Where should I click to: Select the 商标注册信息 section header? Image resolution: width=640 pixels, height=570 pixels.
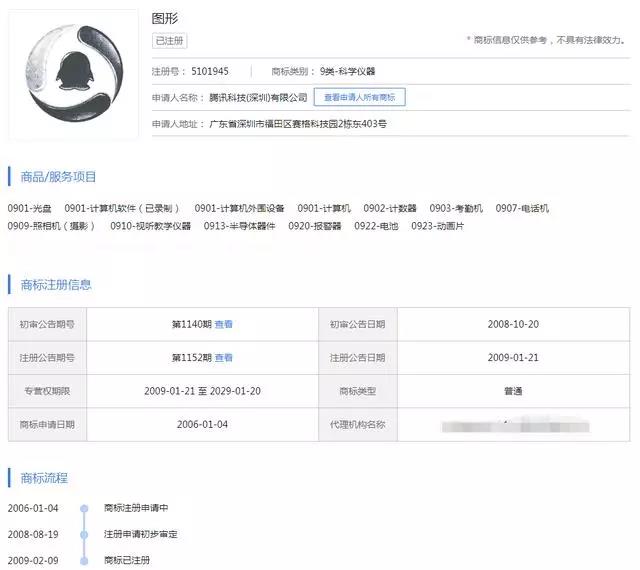[56, 285]
